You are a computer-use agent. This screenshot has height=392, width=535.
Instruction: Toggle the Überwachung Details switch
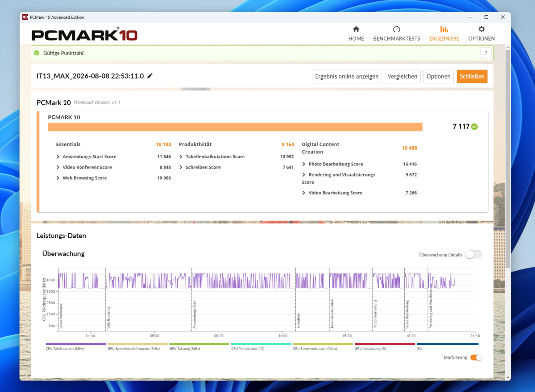pos(473,255)
